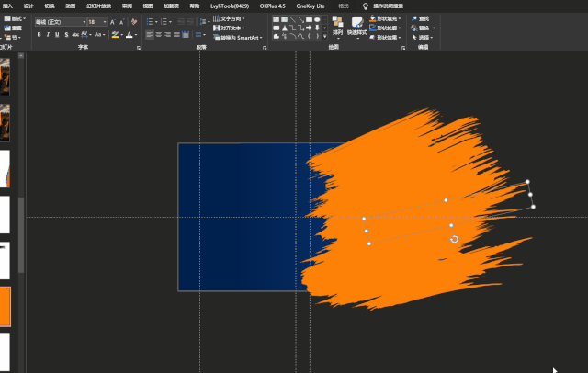Viewport: 588px width, 373px height.
Task: Click the Reset slide (重置) icon
Action: (x=7, y=28)
